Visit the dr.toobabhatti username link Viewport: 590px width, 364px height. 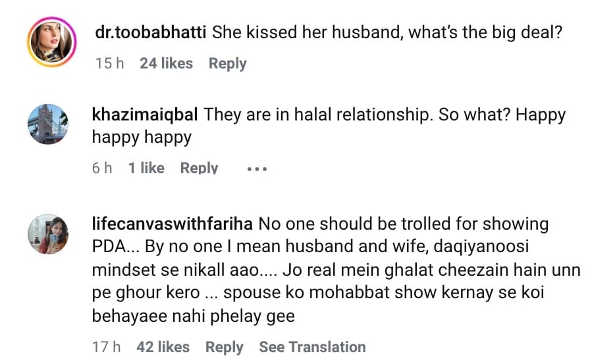[150, 32]
